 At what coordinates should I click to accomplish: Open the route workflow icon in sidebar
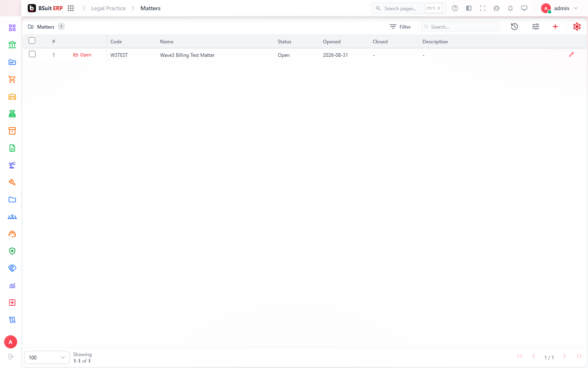click(x=12, y=320)
